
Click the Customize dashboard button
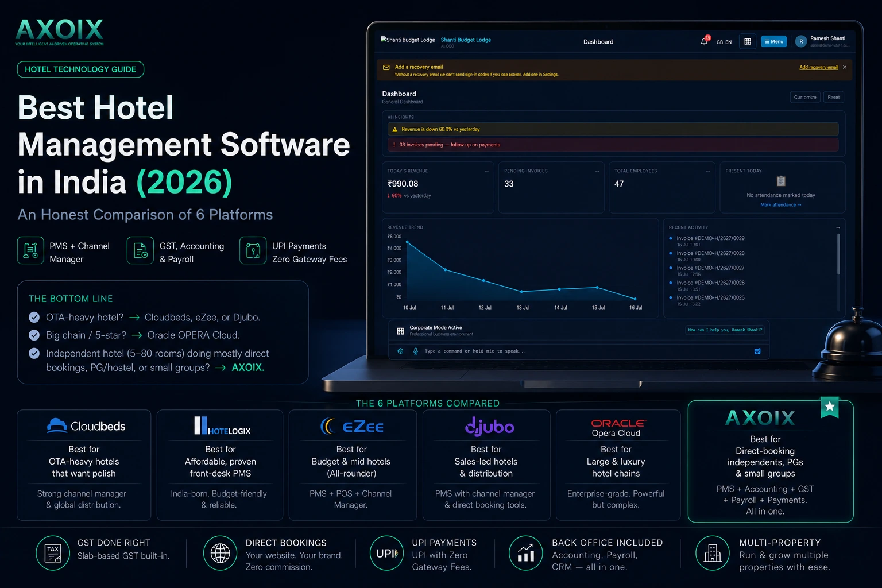pos(805,97)
